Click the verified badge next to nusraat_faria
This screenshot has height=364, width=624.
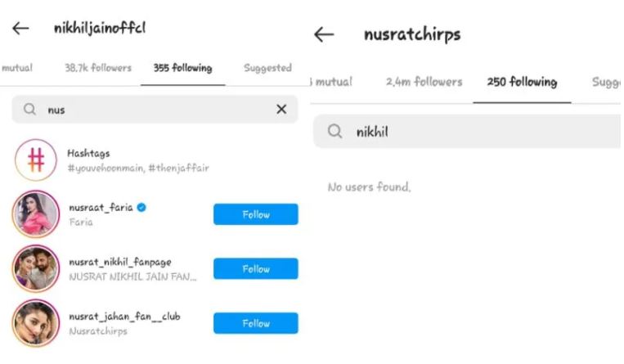pos(141,207)
